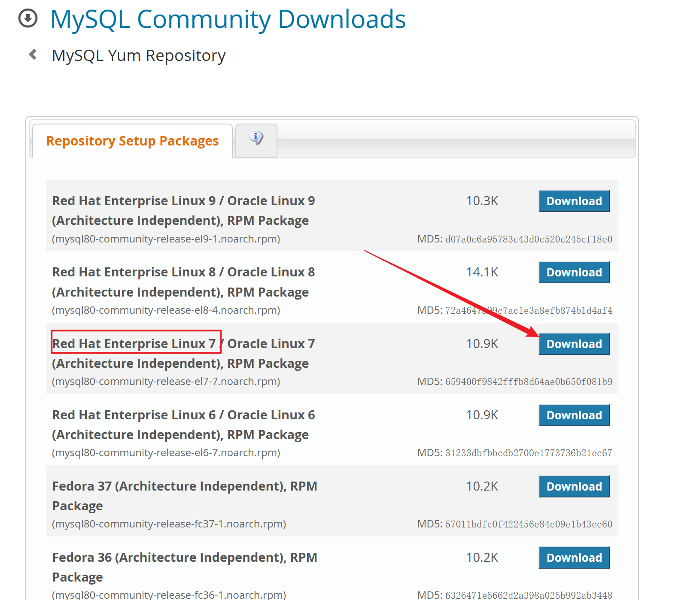
Task: Select filename mysql80-community-release-el7-7.noarch.rpm
Action: click(166, 382)
